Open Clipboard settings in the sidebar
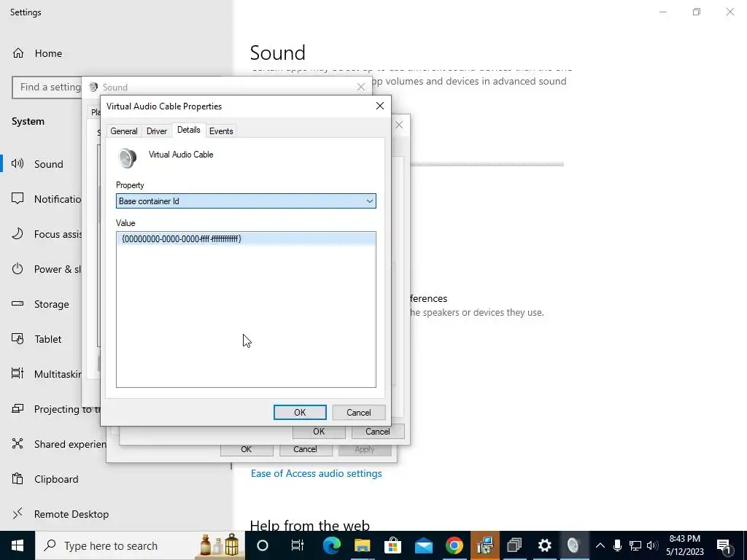The image size is (747, 560). [x=44, y=479]
